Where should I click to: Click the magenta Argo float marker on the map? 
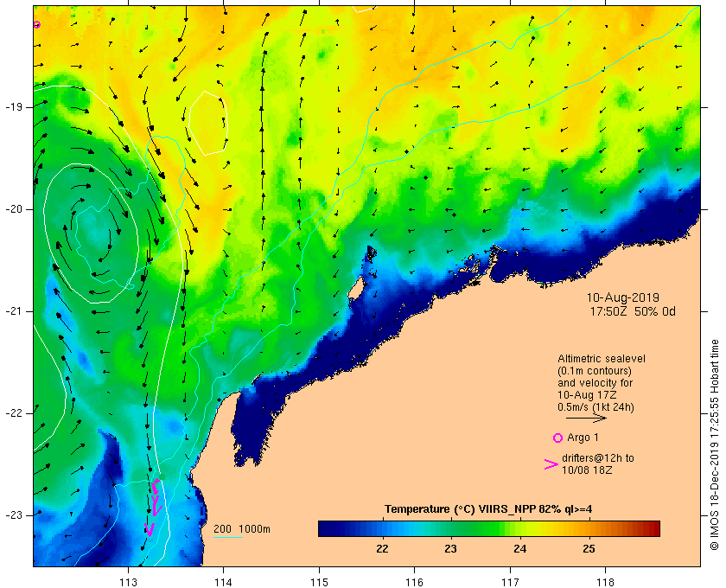click(x=36, y=24)
